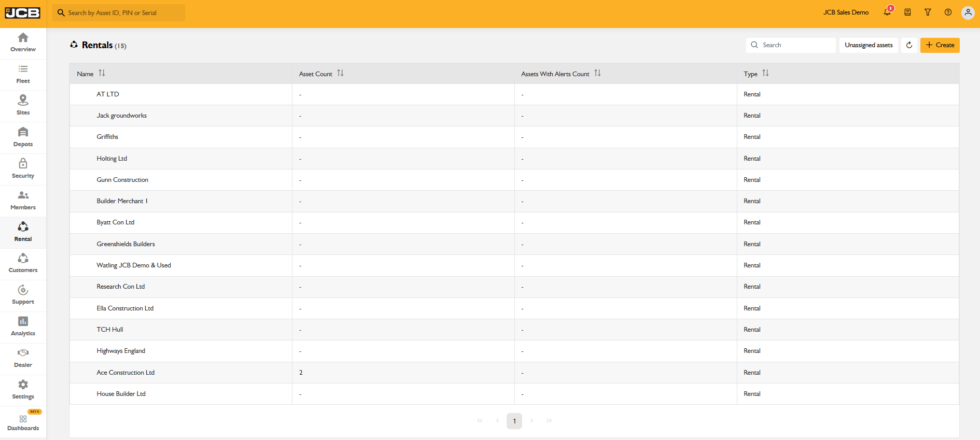The image size is (980, 440).
Task: Open Settings from the sidebar
Action: click(x=23, y=390)
